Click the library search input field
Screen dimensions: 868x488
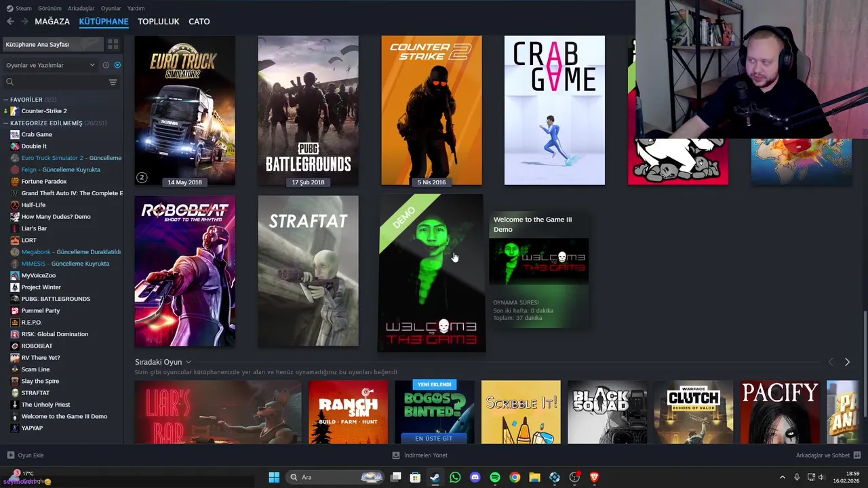click(60, 82)
